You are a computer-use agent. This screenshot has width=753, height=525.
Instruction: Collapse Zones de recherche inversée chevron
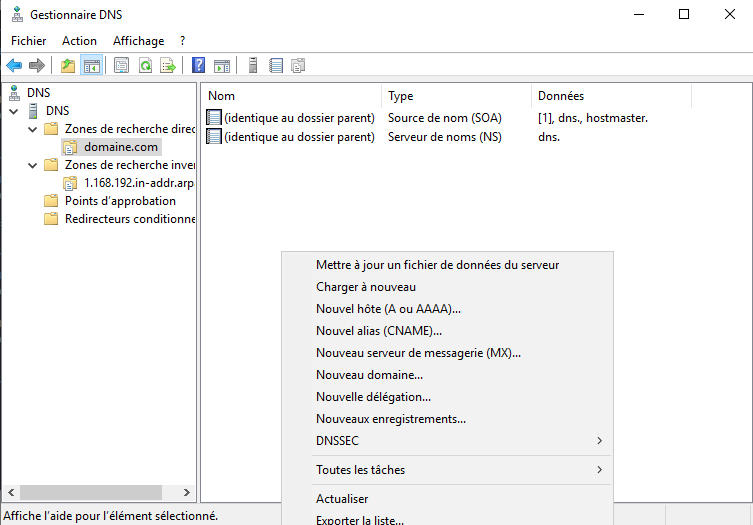point(33,166)
